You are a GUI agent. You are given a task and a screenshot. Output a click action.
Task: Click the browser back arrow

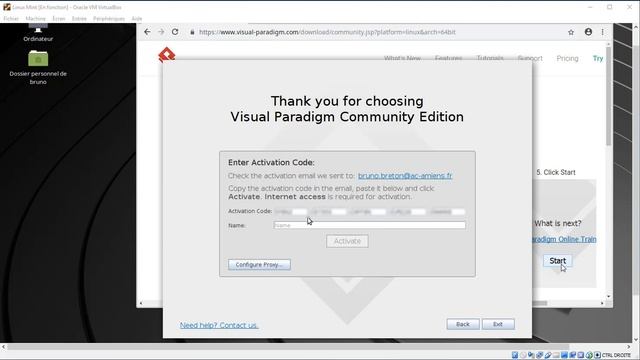[x=147, y=32]
